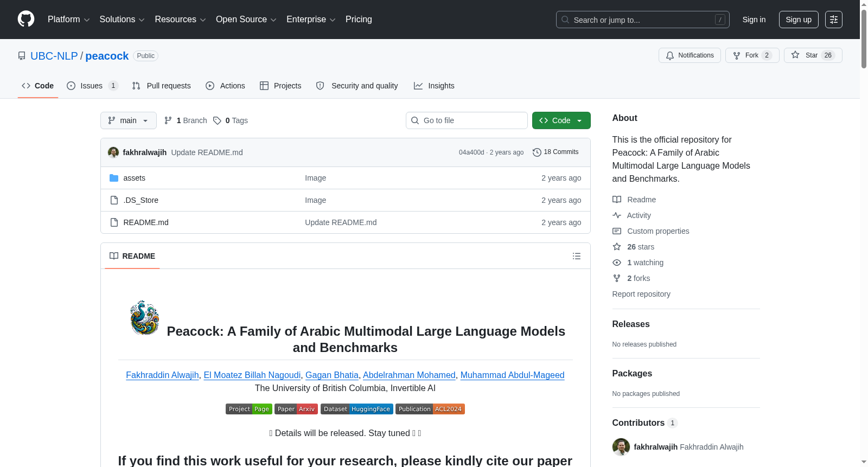Open the GitHub logo homepage
The height and width of the screenshot is (467, 868).
pos(26,19)
